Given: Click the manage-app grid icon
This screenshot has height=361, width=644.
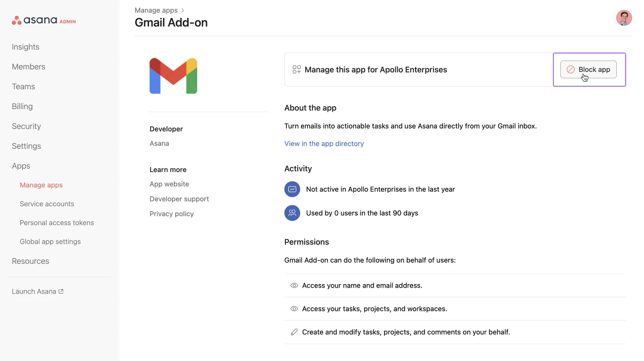Looking at the screenshot, I should pos(296,69).
